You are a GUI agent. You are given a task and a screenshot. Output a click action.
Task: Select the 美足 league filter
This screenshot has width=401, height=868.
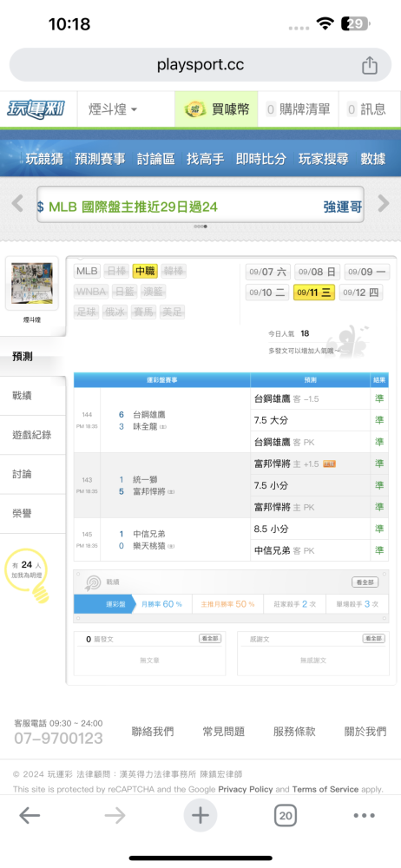pyautogui.click(x=174, y=312)
